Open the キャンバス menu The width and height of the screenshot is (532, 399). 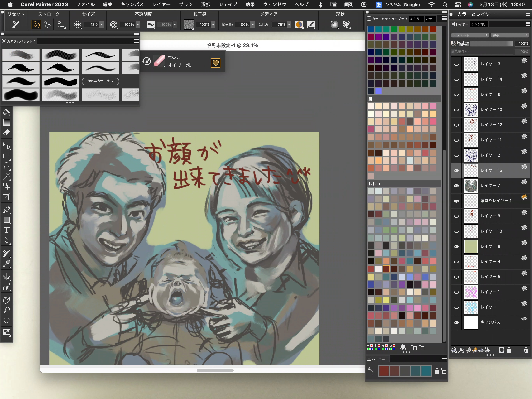click(132, 4)
